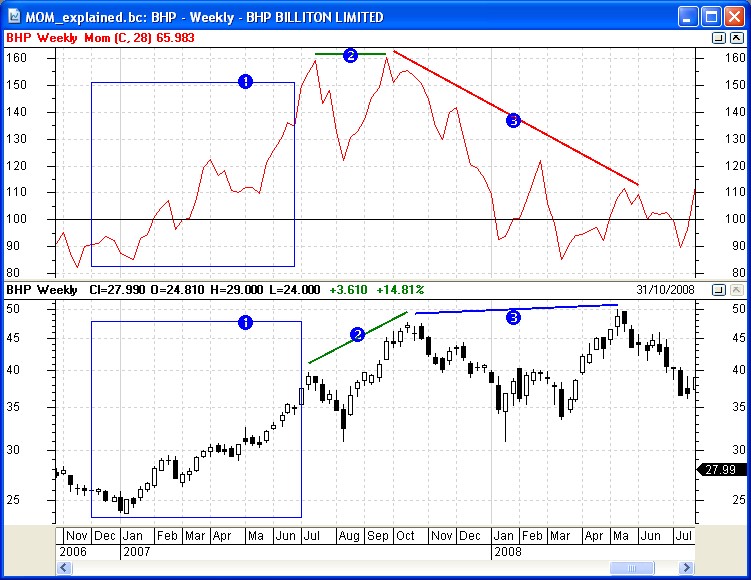Click the '31/10/2008' date label
The width and height of the screenshot is (751, 580).
[x=665, y=290]
